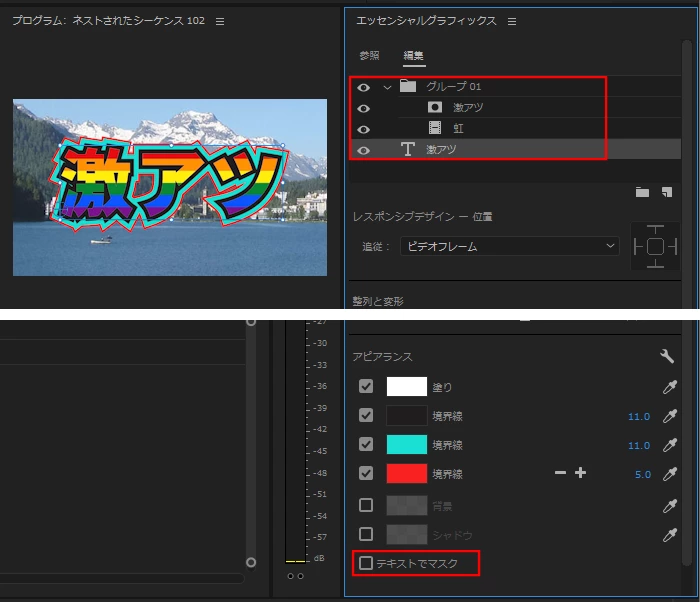Open the 追従 ビデオフレーム dropdown
The width and height of the screenshot is (700, 602).
point(510,246)
